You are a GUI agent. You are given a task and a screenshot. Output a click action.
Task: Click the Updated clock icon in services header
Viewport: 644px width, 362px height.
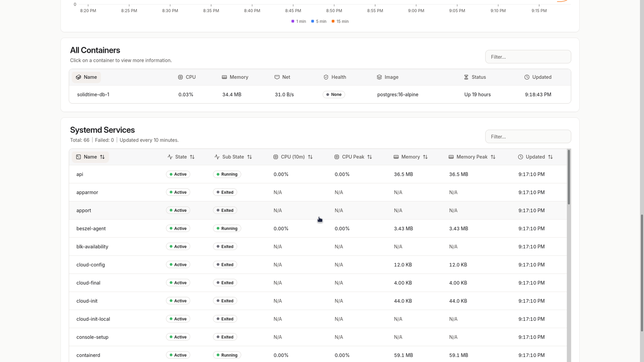pos(520,157)
